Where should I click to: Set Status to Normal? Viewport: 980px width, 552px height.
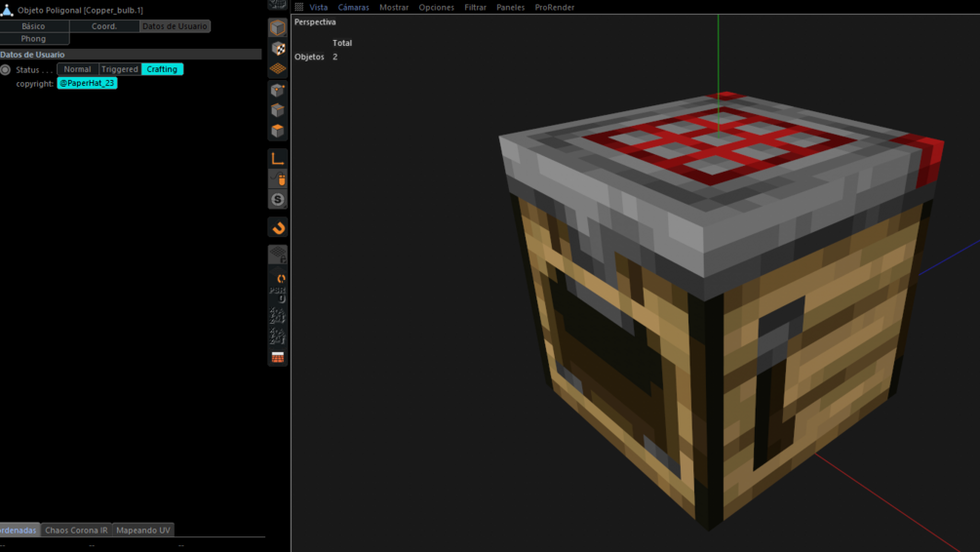click(77, 69)
